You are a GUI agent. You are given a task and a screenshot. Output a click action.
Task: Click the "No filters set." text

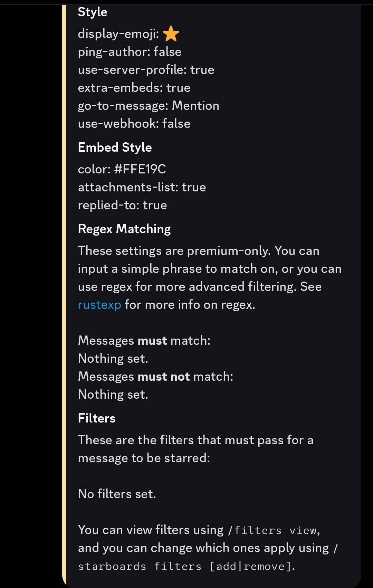[x=117, y=494]
